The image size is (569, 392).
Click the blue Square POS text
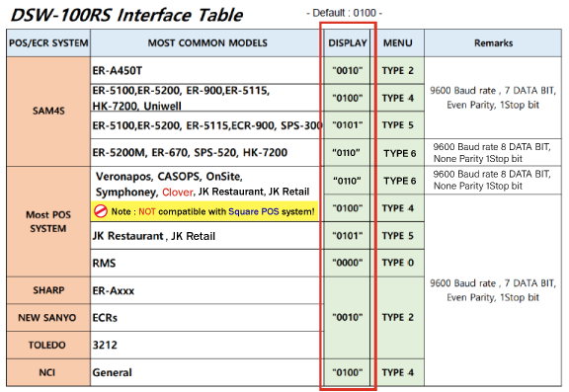(254, 211)
